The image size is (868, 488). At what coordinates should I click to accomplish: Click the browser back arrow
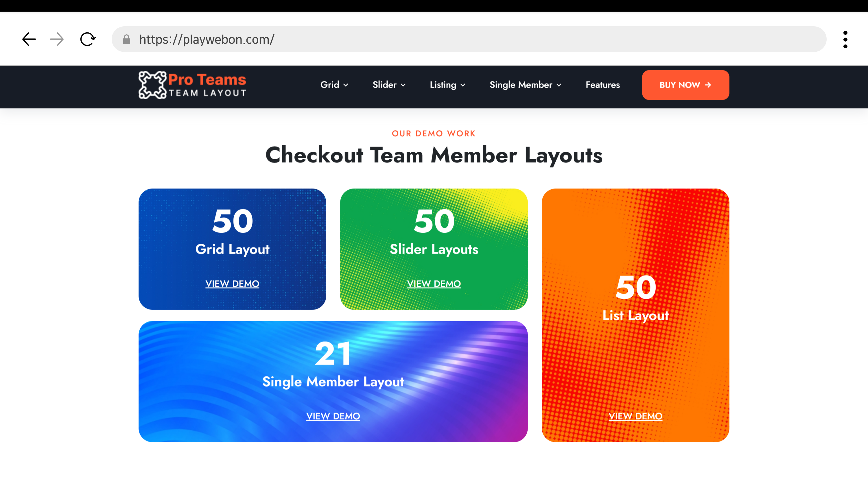point(29,39)
